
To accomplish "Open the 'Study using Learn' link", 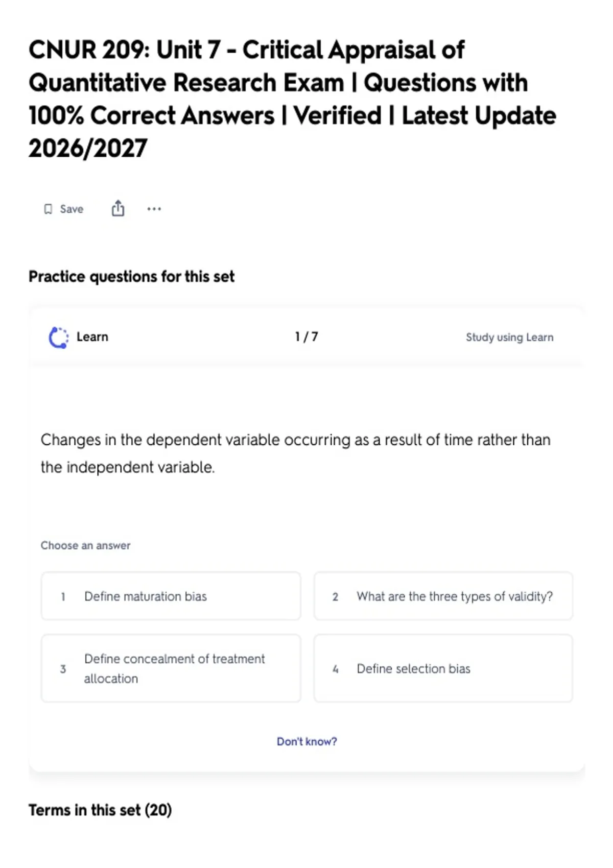I will pyautogui.click(x=509, y=337).
